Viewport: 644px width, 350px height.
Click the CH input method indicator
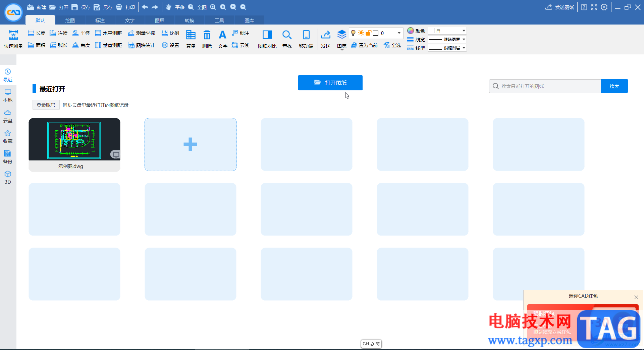point(371,344)
